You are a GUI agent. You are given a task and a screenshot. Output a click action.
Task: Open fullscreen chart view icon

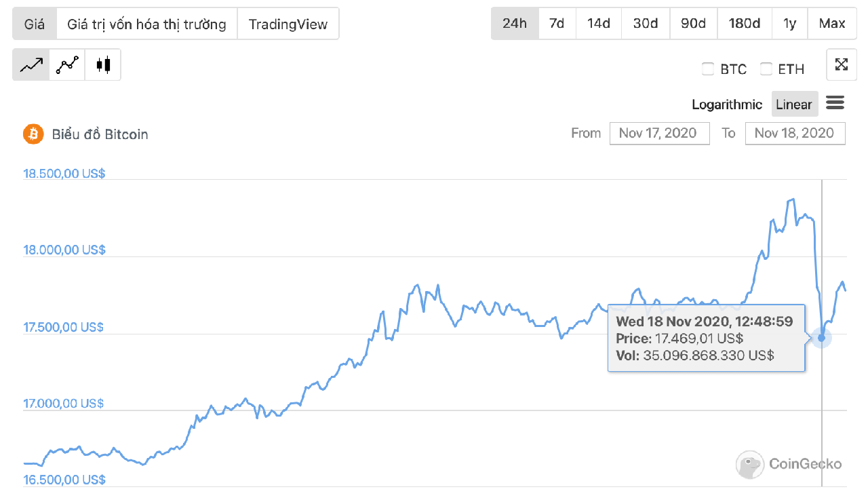842,65
